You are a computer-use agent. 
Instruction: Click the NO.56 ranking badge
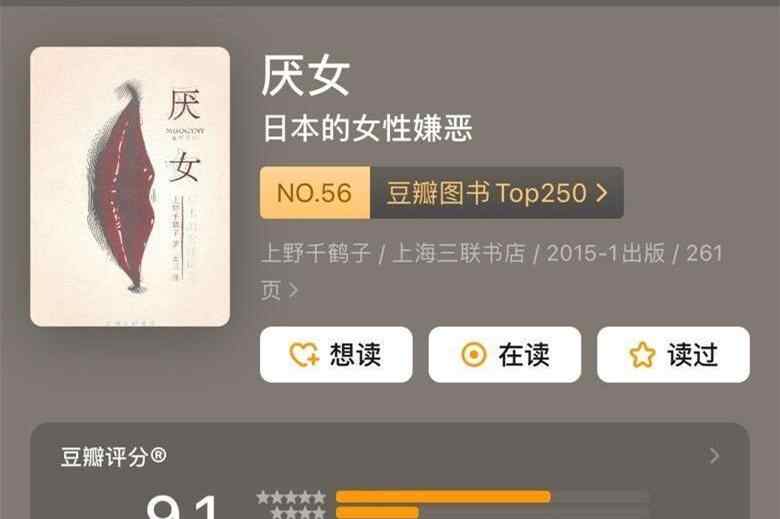[315, 193]
